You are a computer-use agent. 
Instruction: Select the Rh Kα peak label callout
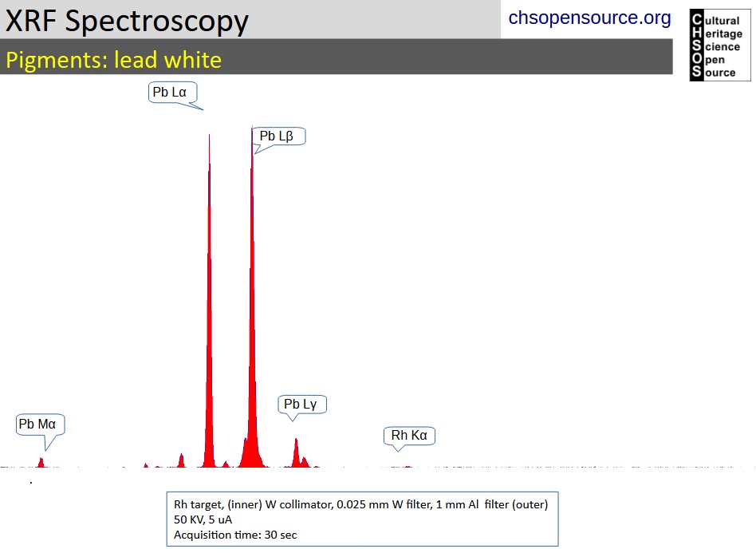[x=409, y=436]
